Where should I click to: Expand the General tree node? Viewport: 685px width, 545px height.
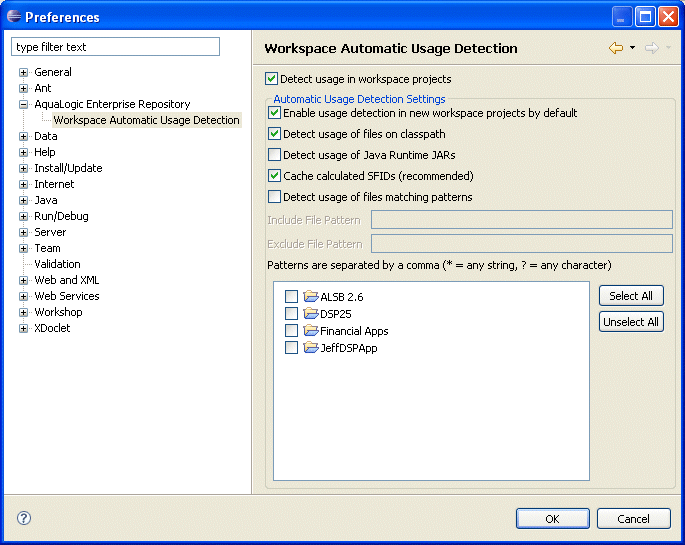(x=24, y=72)
